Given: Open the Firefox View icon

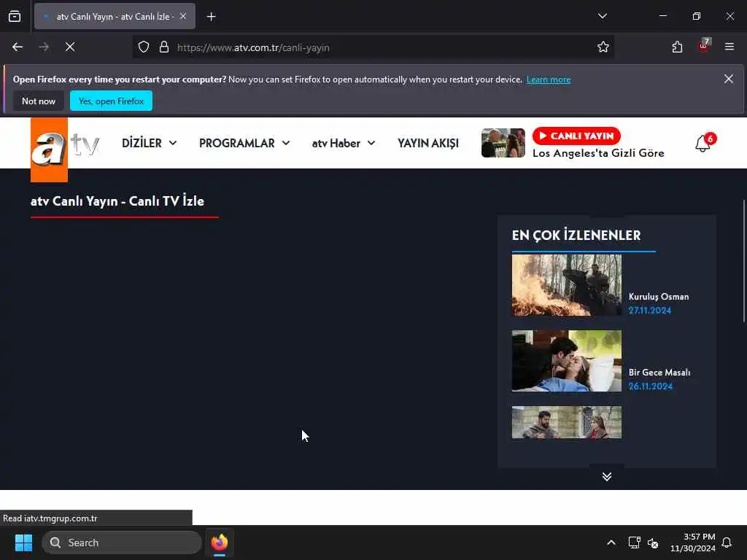Looking at the screenshot, I should coord(15,16).
